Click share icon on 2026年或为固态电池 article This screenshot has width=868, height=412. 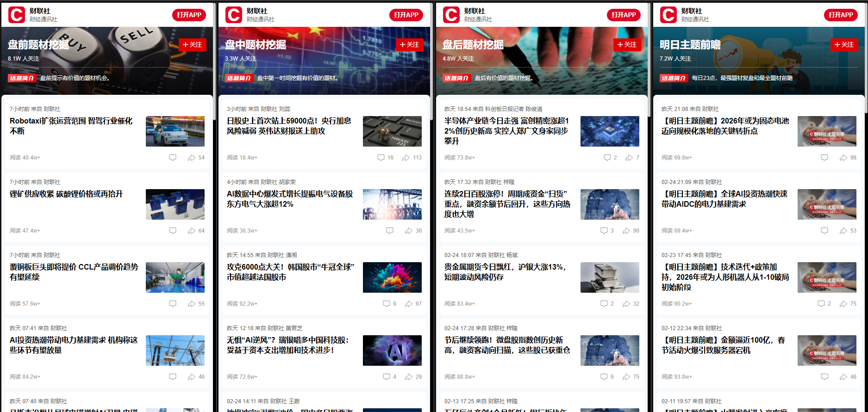pyautogui.click(x=843, y=158)
